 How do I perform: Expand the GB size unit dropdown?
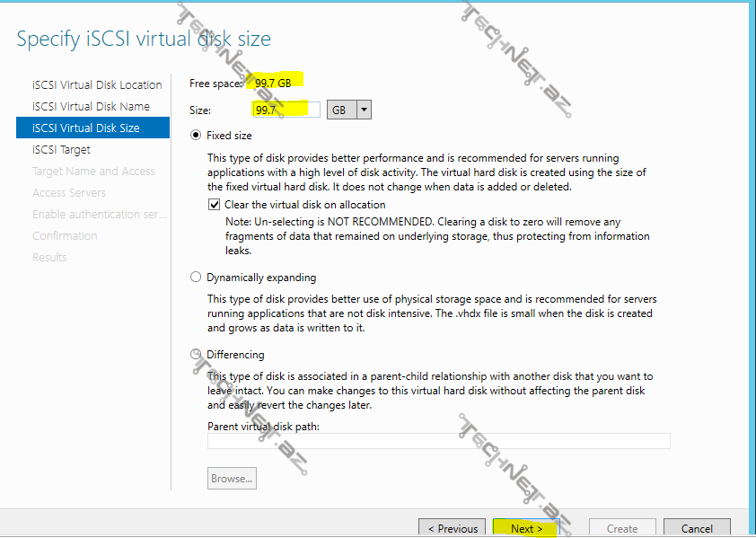coord(364,110)
